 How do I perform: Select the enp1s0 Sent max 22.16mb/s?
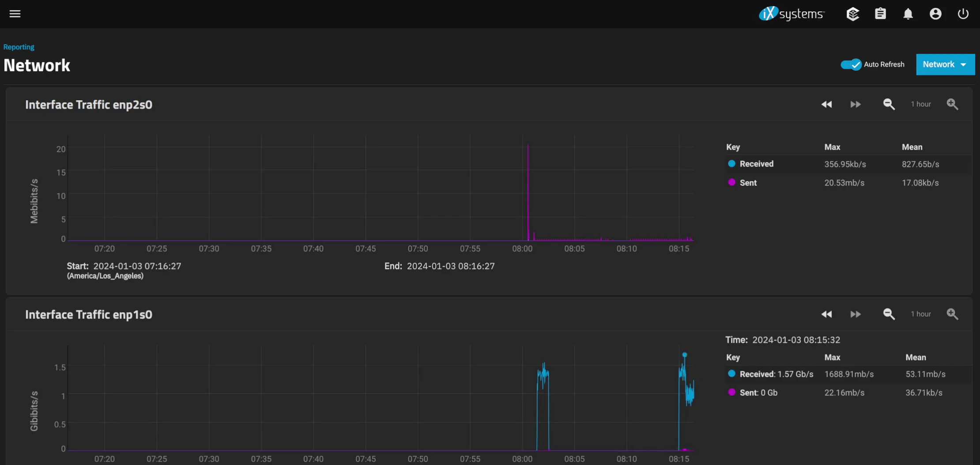tap(844, 393)
